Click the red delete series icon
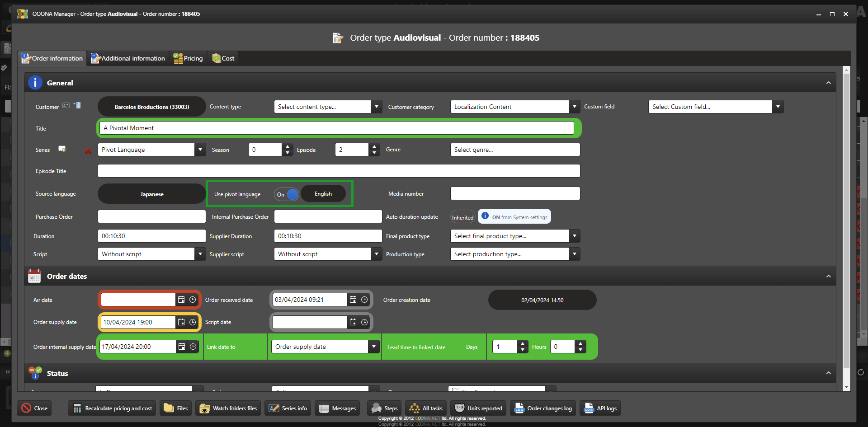This screenshot has width=868, height=427. 88,151
